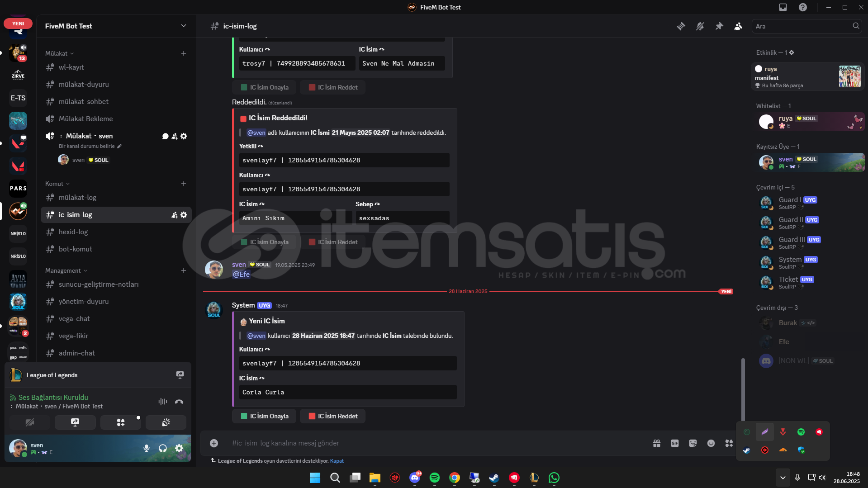Open the sven author name on @Efe message
This screenshot has height=488, width=868.
coord(239,265)
